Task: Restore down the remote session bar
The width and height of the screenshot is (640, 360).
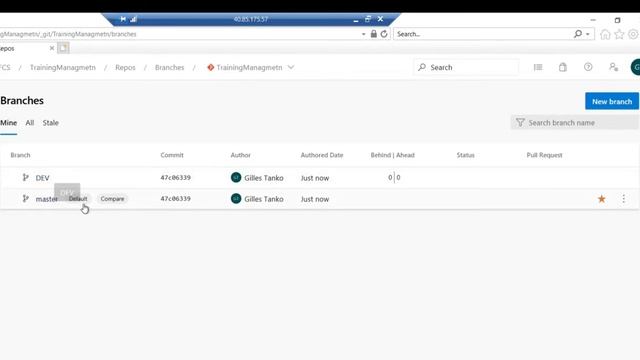Action: 368,19
